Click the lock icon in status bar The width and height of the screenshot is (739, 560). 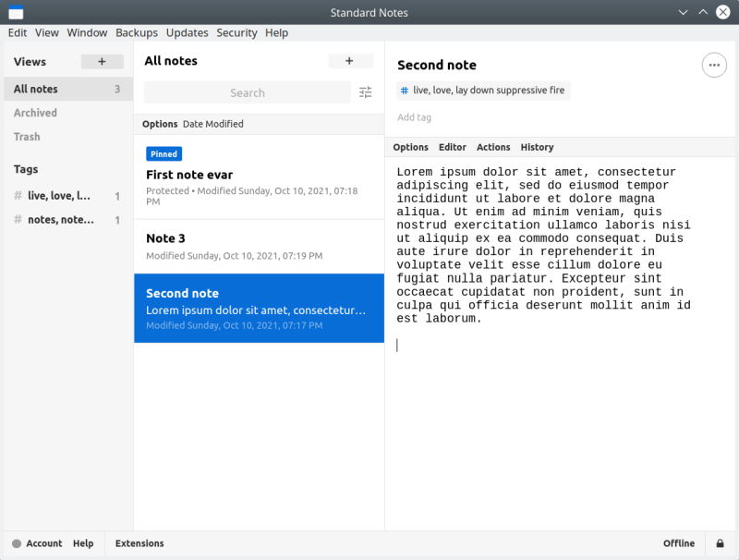click(720, 543)
